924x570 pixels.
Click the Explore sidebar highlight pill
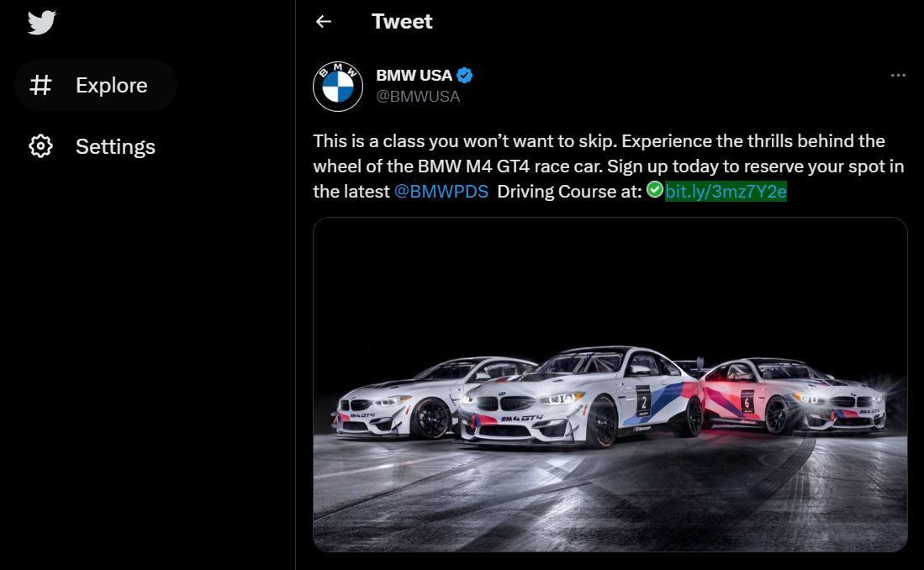pos(95,84)
